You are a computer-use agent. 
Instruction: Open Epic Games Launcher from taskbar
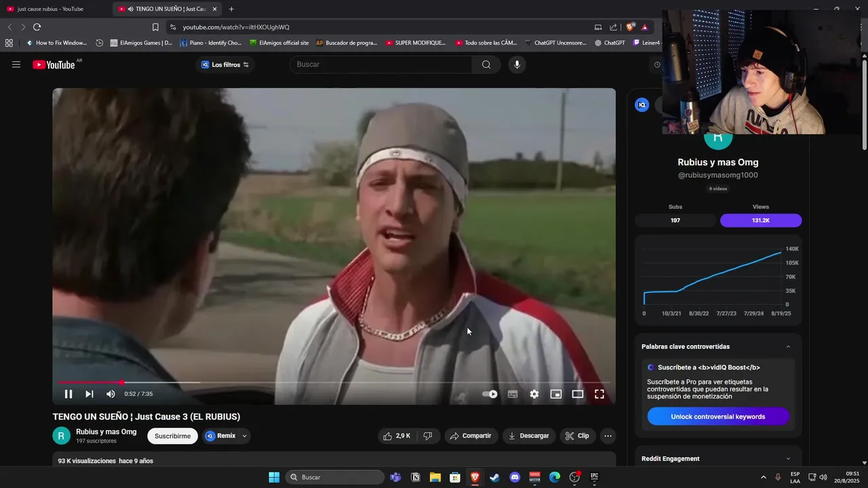(594, 477)
